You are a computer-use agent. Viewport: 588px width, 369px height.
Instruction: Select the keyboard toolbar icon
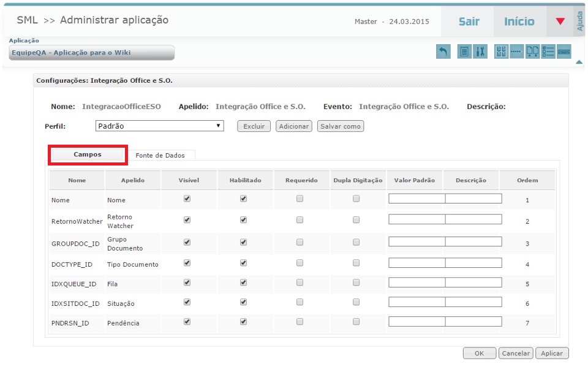coord(564,51)
